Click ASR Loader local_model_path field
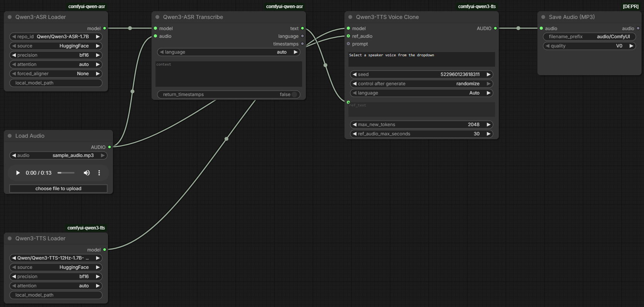644x307 pixels. click(x=56, y=83)
